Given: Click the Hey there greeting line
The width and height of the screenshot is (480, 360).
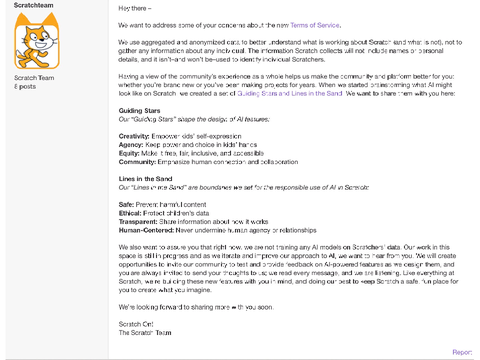Looking at the screenshot, I should [x=135, y=8].
